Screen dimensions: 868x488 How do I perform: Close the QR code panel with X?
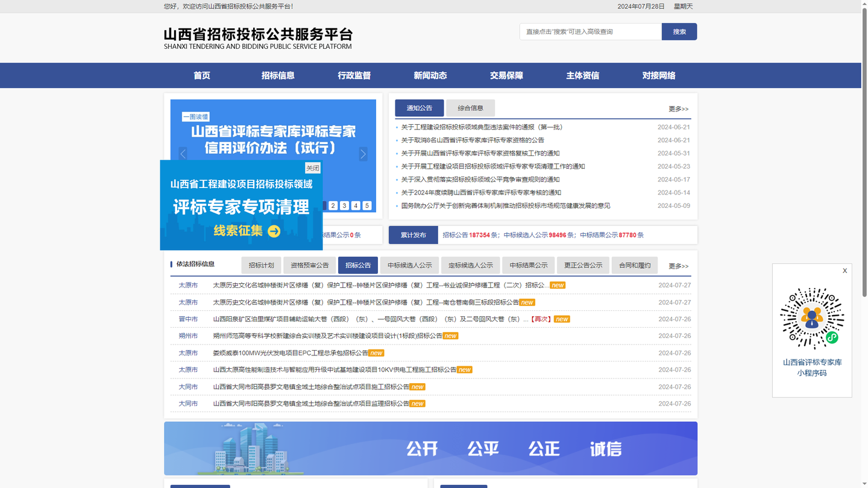[844, 271]
